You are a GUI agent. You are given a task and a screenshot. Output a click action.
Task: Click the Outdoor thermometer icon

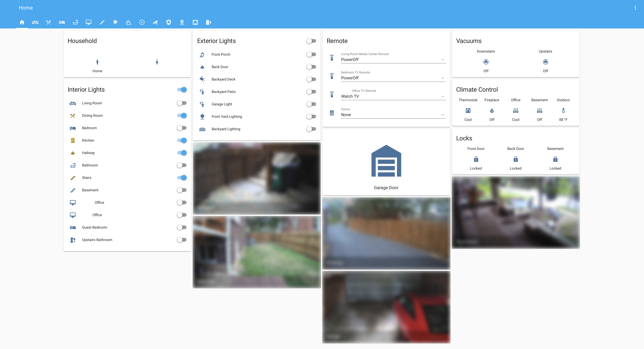[563, 110]
